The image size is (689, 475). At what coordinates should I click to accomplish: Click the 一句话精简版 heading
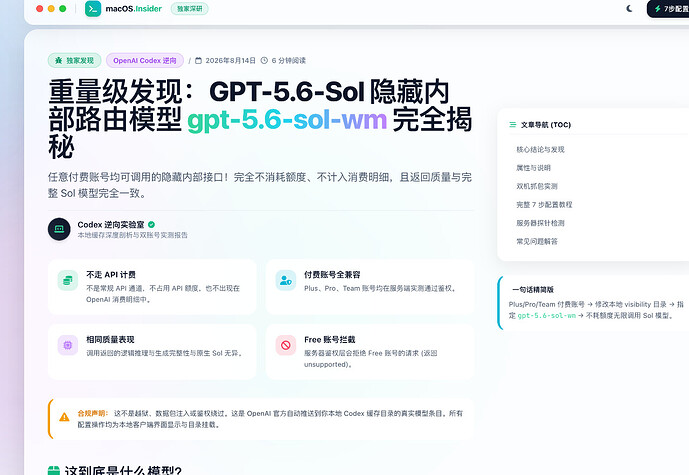pyautogui.click(x=533, y=290)
